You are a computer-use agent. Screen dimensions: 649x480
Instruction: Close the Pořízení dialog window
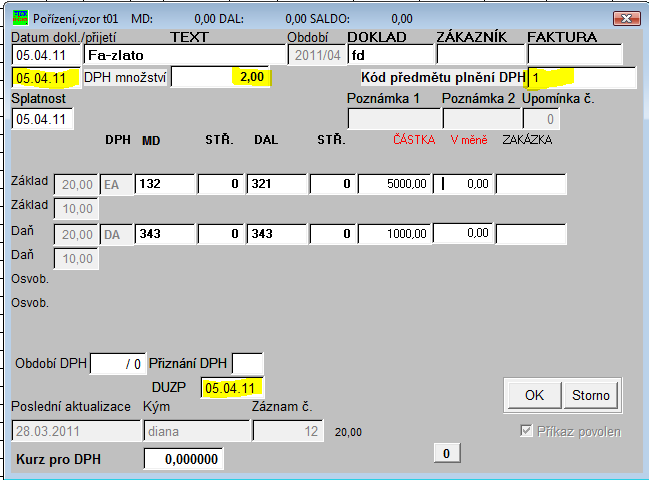pos(626,19)
